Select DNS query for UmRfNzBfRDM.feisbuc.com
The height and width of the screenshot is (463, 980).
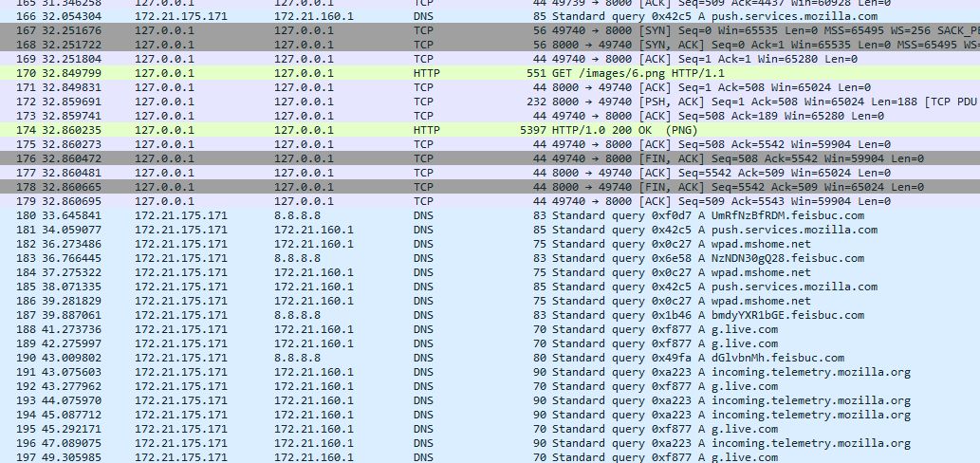coord(490,215)
